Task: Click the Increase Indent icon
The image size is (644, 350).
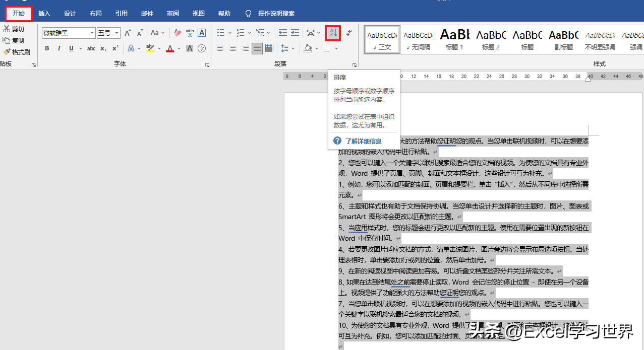Action: (x=295, y=33)
